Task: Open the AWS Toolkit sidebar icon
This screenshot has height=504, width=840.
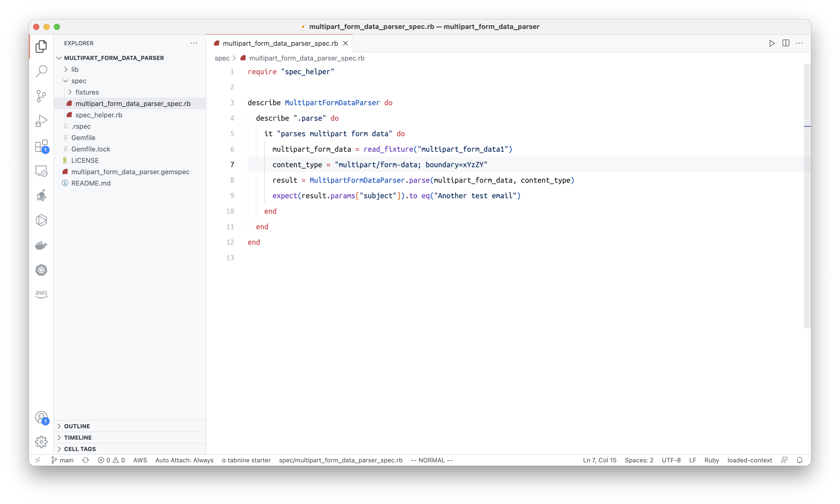Action: coord(41,294)
